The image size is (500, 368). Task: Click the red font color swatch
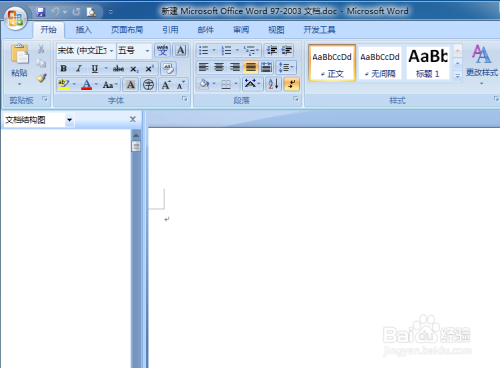click(86, 85)
